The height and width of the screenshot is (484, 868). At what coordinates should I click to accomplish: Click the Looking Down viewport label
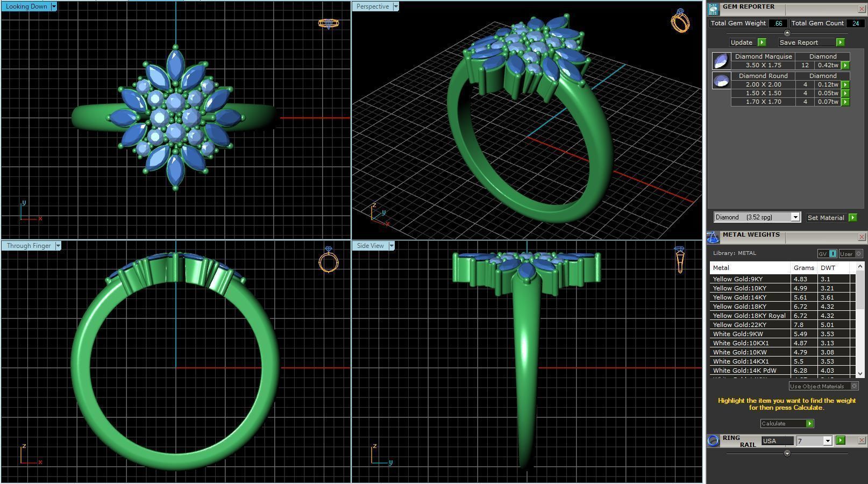(26, 6)
